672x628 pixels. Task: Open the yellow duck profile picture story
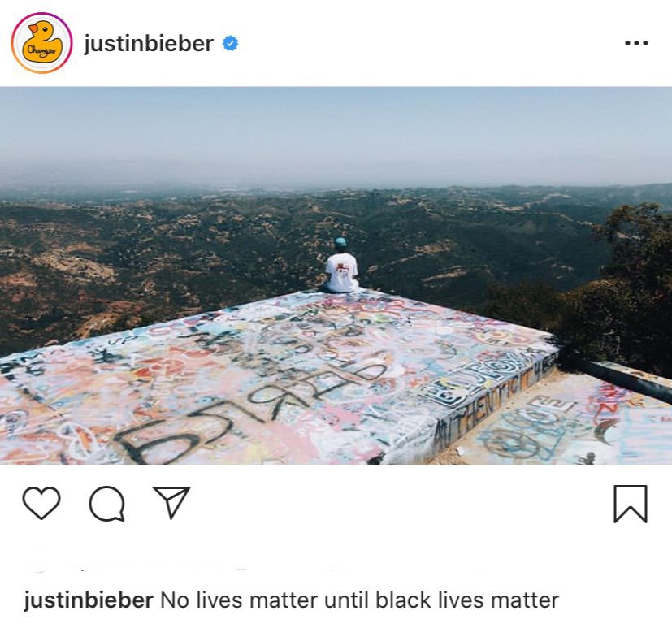(x=41, y=43)
